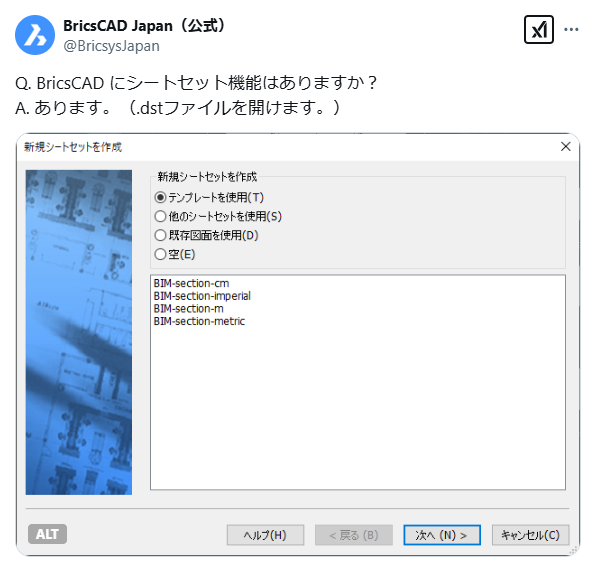Viewport: 596px width, 563px height.
Task: Click the ヘルプ(H) help button
Action: point(265,535)
